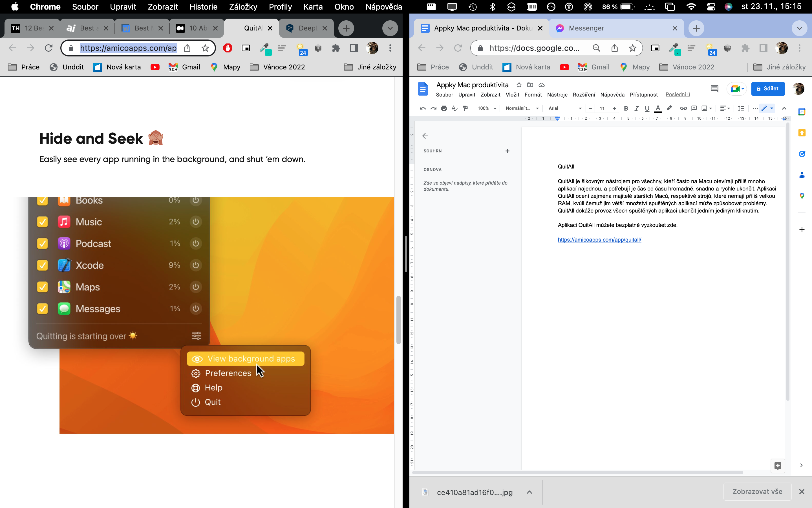Image resolution: width=812 pixels, height=508 pixels.
Task: Add a comment with toolbar comment icon
Action: (694, 108)
